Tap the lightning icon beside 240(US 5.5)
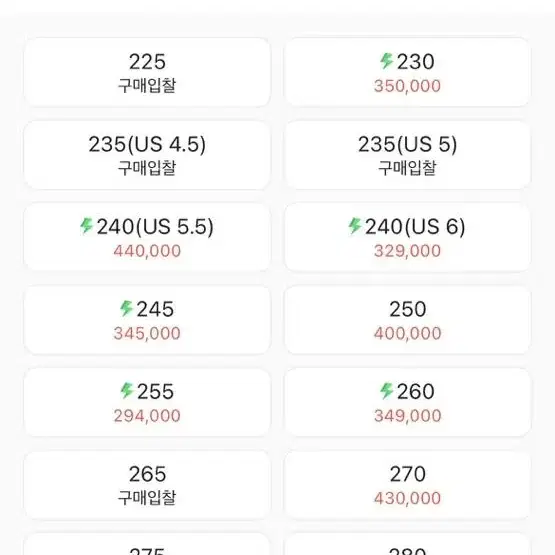Viewport: 555px width, 555px height. pyautogui.click(x=86, y=226)
